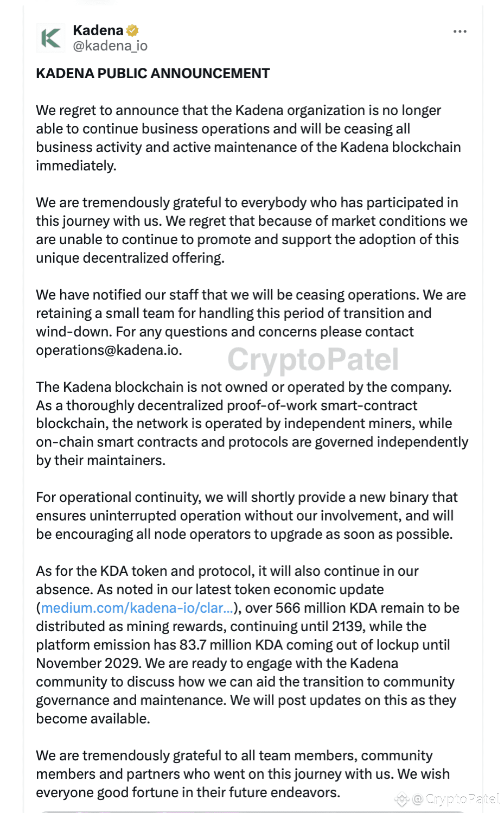This screenshot has width=504, height=813.
Task: Click inside the white tweet card
Action: pos(252,407)
